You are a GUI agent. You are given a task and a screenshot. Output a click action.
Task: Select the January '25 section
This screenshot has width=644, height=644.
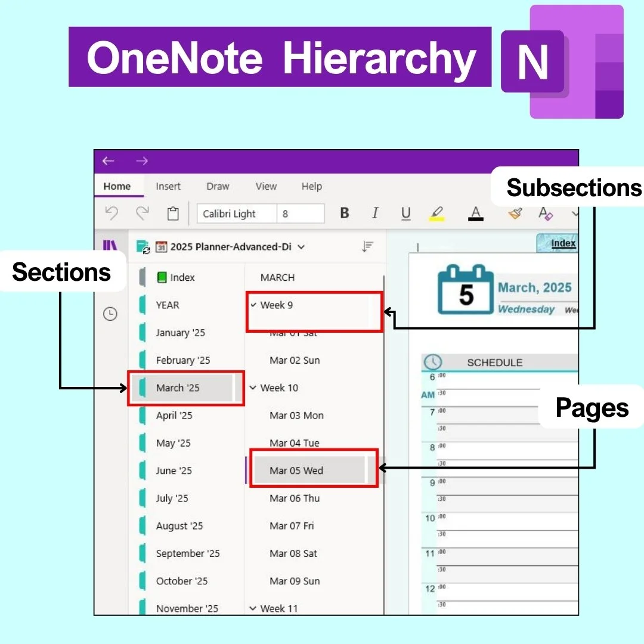click(x=187, y=333)
